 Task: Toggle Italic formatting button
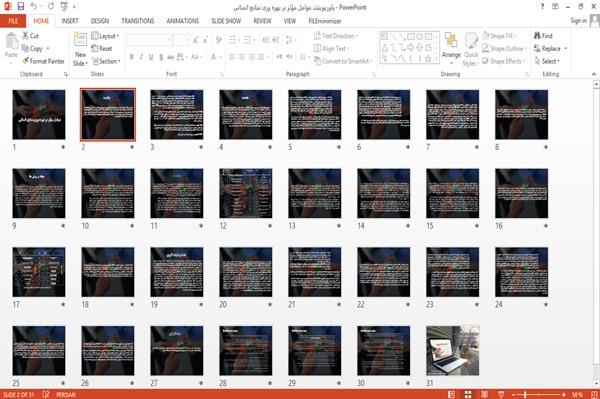[x=141, y=57]
